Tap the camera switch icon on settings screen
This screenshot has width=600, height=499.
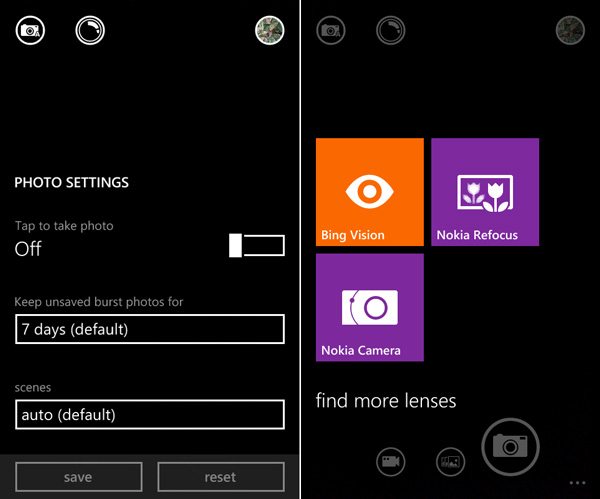tap(31, 31)
